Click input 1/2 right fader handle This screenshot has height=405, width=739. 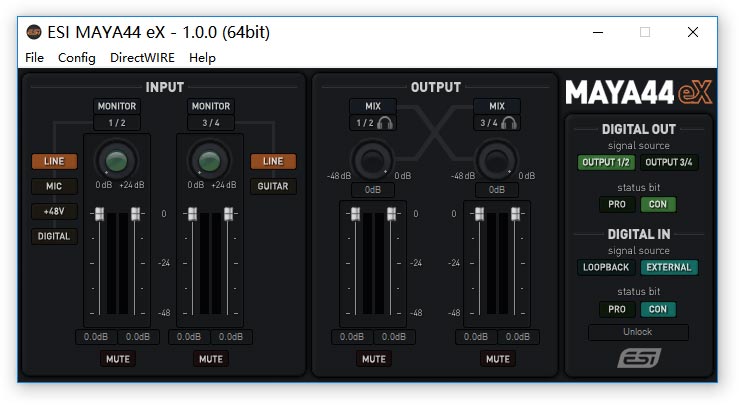coord(135,214)
